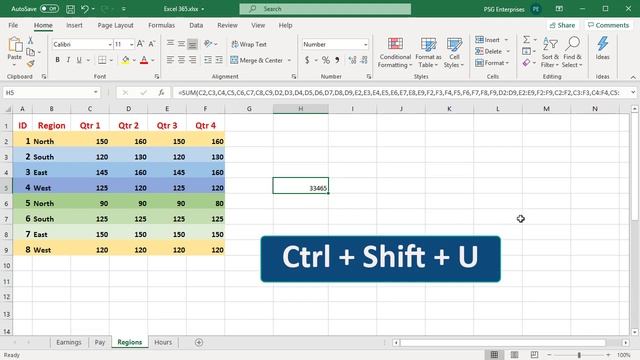Screen dimensions: 640x360
Task: Open Sort & Filter menu
Action: [x=550, y=53]
